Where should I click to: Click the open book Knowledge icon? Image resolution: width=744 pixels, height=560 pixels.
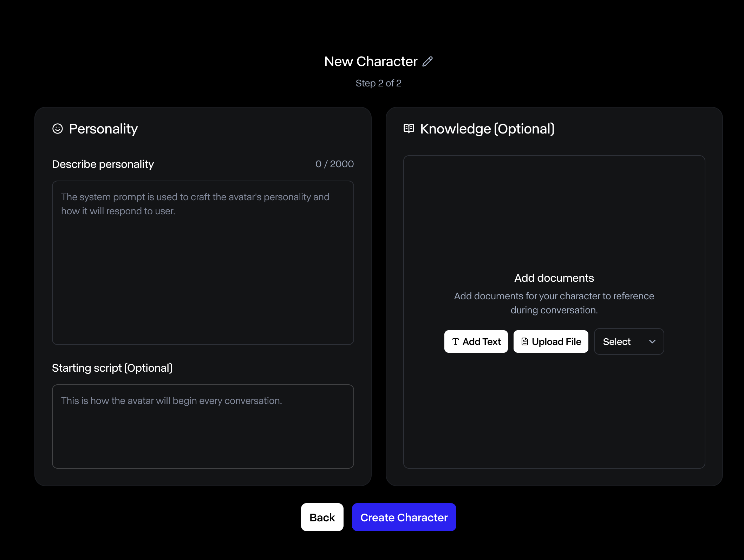click(x=409, y=129)
